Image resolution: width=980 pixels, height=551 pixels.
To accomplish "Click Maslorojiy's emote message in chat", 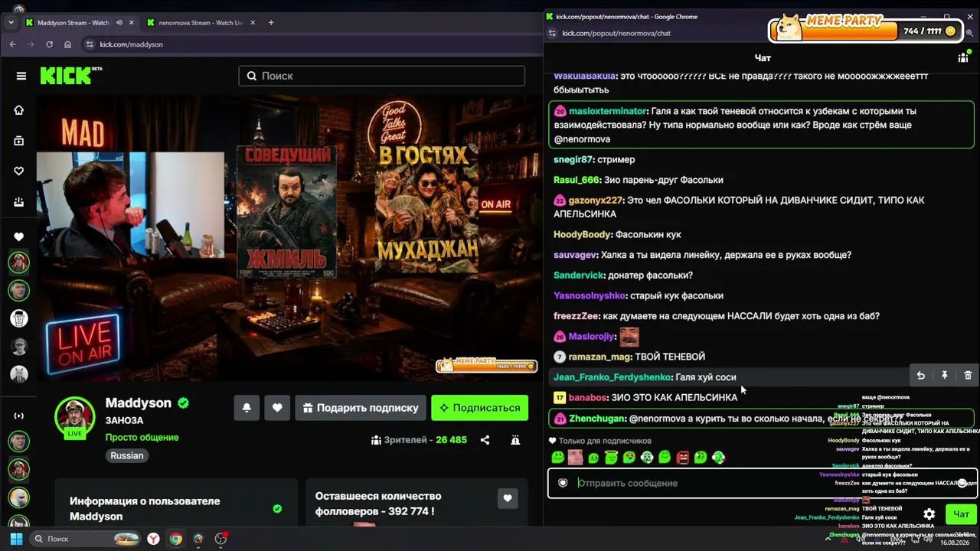I will (x=629, y=337).
